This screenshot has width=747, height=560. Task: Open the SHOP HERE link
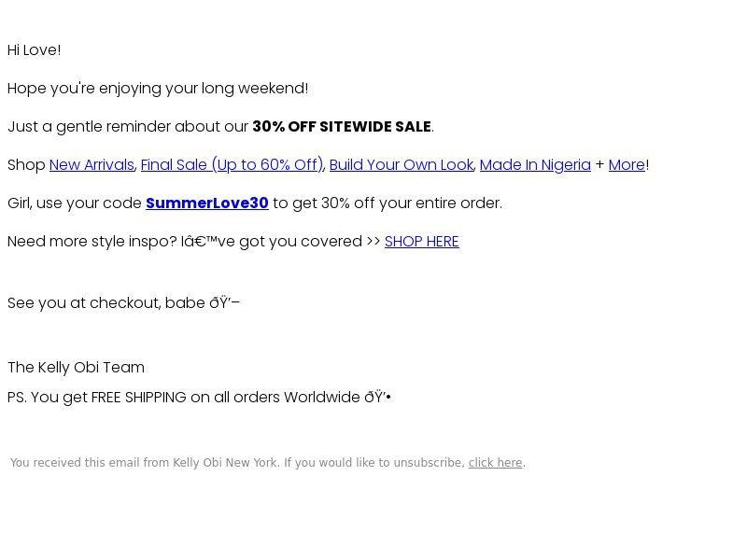[x=422, y=242]
